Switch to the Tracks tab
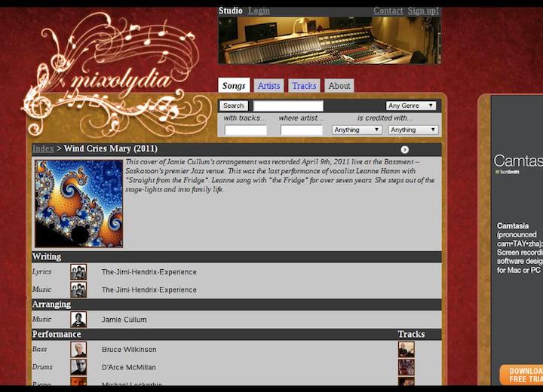The width and height of the screenshot is (543, 392). coord(304,85)
